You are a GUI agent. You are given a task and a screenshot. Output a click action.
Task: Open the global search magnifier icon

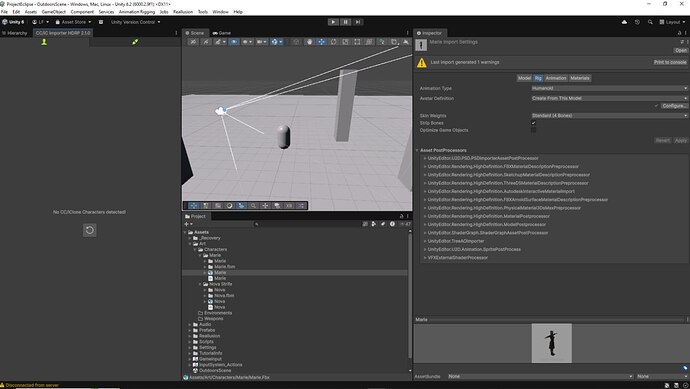650,22
